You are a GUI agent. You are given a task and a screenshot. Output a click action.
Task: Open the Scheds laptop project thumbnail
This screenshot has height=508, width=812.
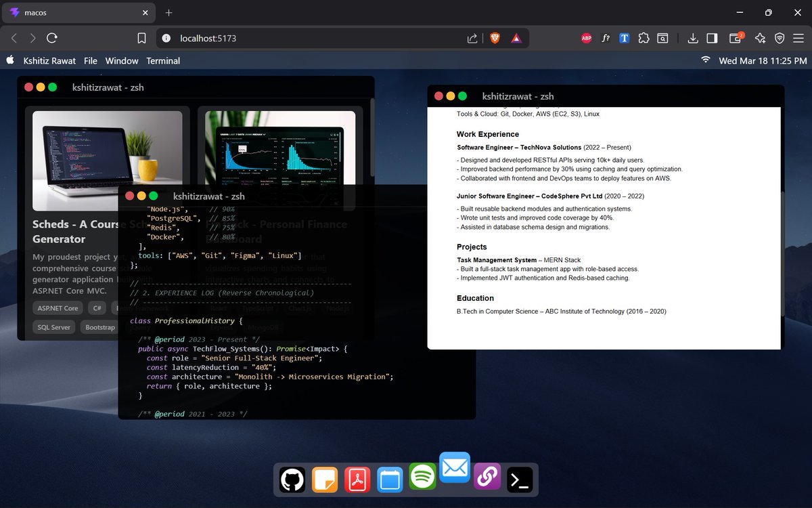108,161
